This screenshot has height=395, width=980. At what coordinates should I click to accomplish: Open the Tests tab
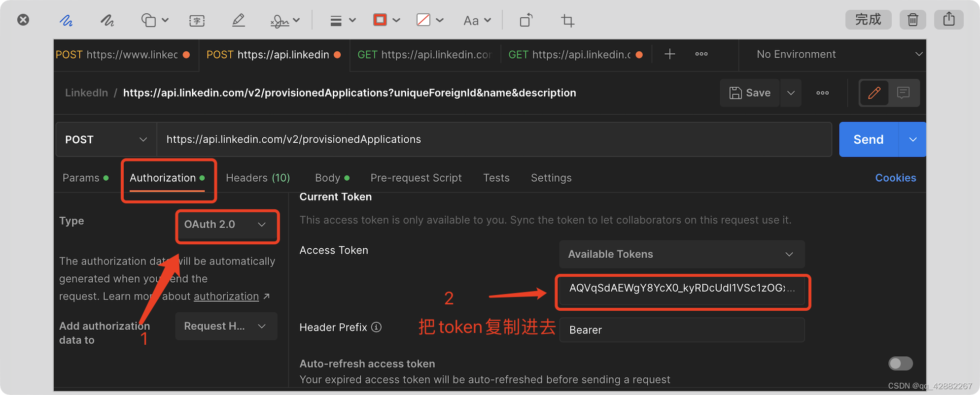[x=496, y=178]
